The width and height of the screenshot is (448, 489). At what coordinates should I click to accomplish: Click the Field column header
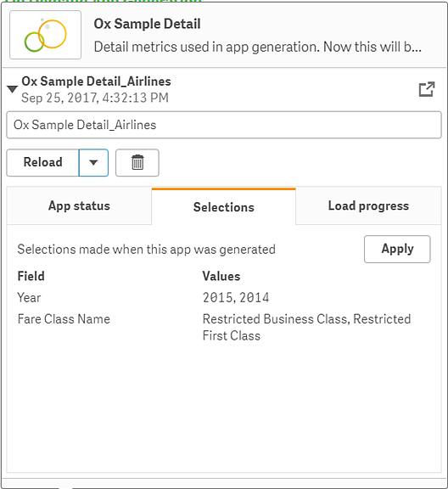(x=31, y=276)
